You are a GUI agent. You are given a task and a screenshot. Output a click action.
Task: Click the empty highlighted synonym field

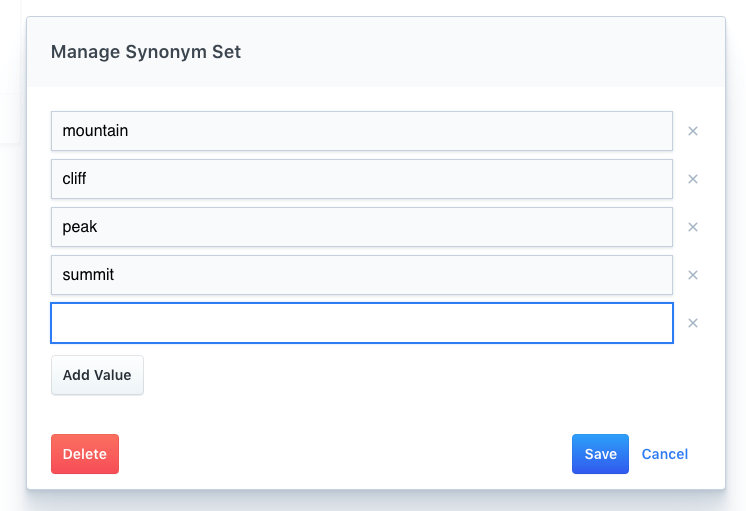(x=361, y=323)
